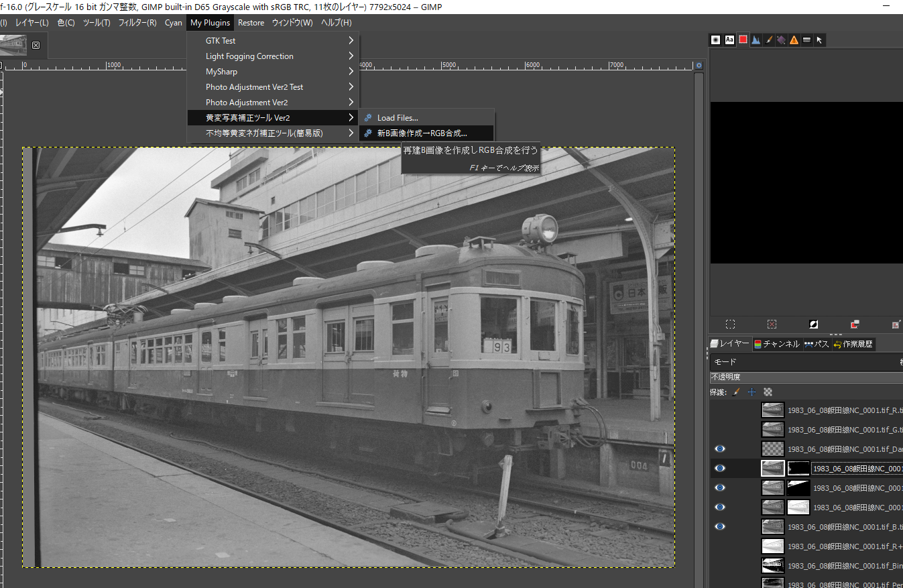Switch to the レイヤー dock tab

click(x=730, y=344)
